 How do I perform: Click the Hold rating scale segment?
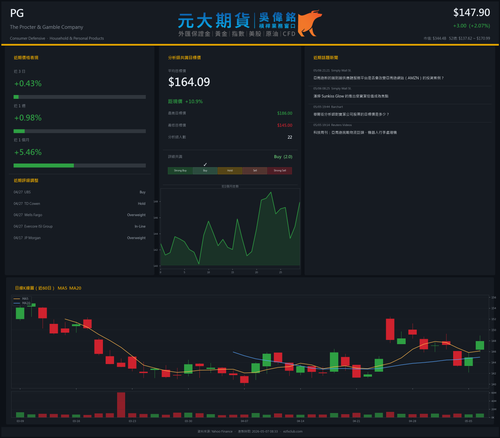(x=230, y=171)
